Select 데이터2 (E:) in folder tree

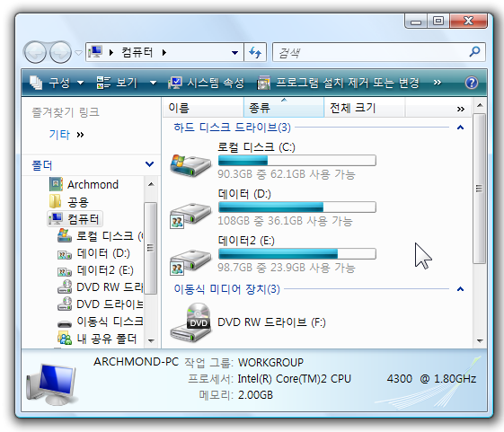coord(95,270)
